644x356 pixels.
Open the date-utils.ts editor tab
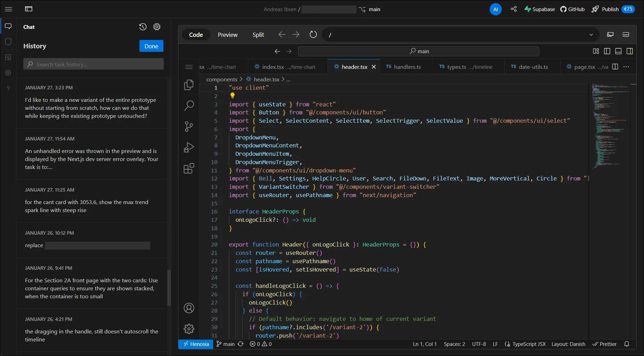coord(532,67)
